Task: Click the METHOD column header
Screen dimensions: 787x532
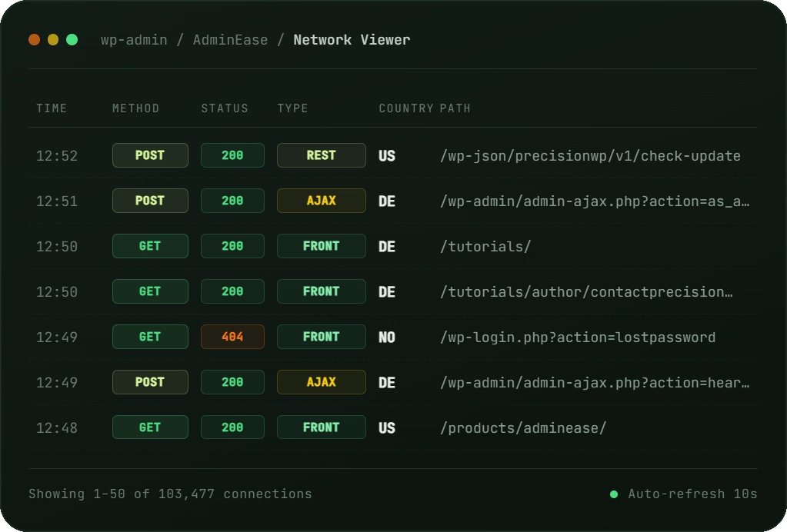Action: point(135,108)
